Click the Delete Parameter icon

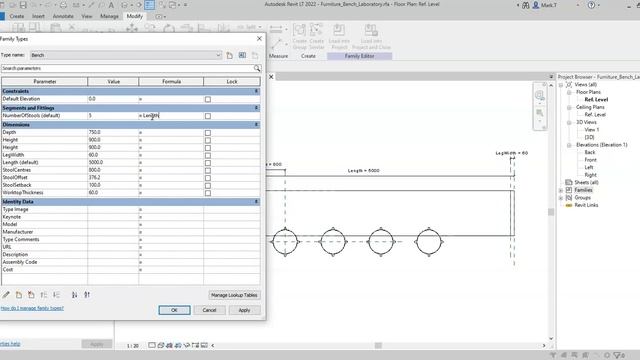[x=31, y=295]
